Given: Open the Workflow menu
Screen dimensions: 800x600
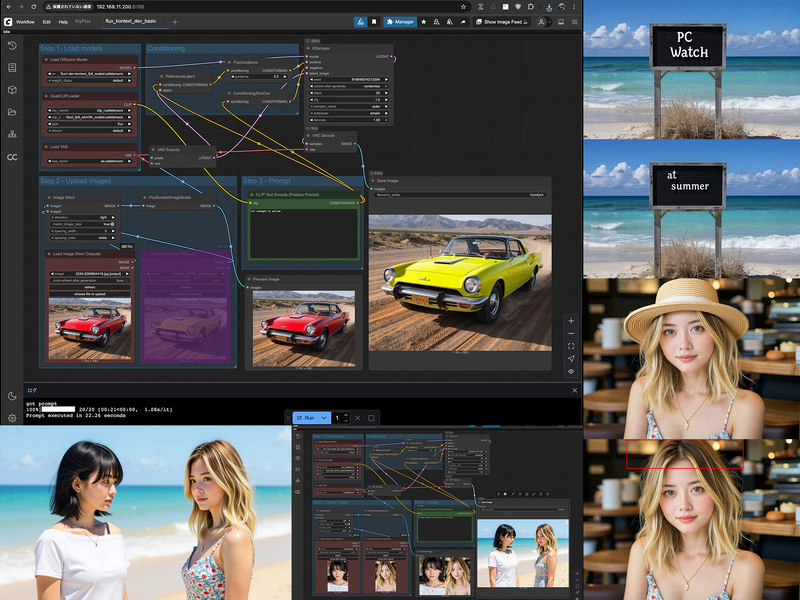Looking at the screenshot, I should (25, 22).
